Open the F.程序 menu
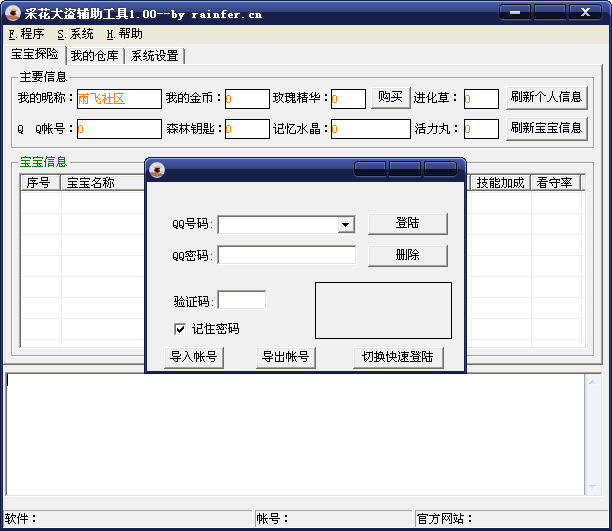The width and height of the screenshot is (612, 531). coord(27,34)
